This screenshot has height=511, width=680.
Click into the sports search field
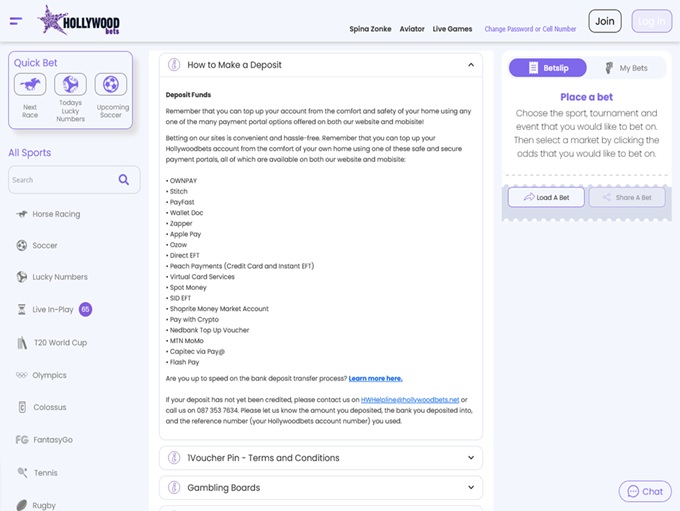(x=62, y=180)
